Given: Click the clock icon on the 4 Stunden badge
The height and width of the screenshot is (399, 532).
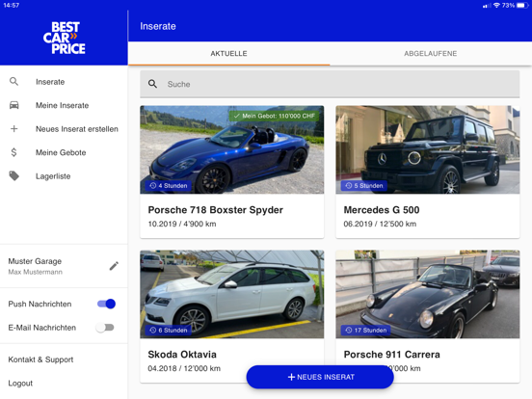Looking at the screenshot, I should [153, 186].
